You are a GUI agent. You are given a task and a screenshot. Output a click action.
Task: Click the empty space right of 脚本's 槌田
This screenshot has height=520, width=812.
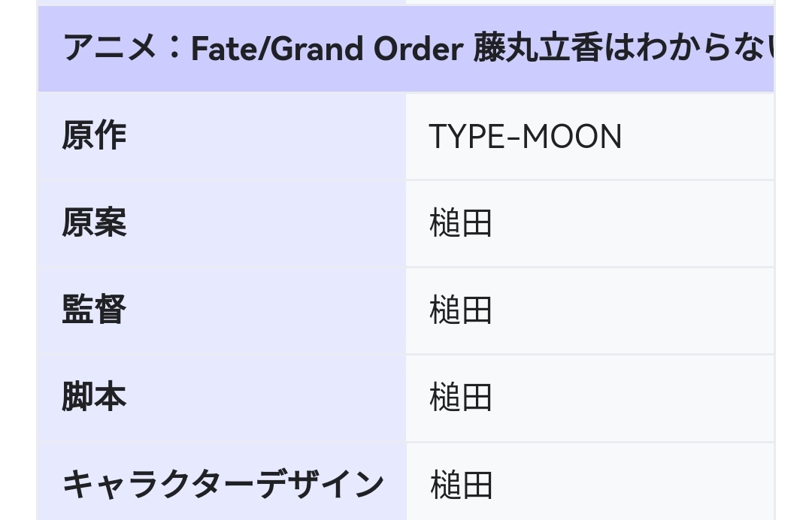pos(633,397)
